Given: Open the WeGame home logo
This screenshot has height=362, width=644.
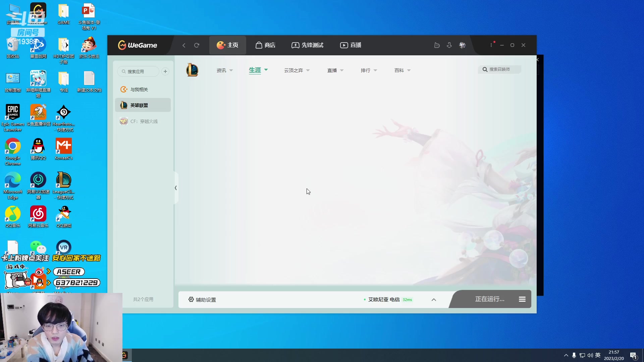Looking at the screenshot, I should click(137, 45).
